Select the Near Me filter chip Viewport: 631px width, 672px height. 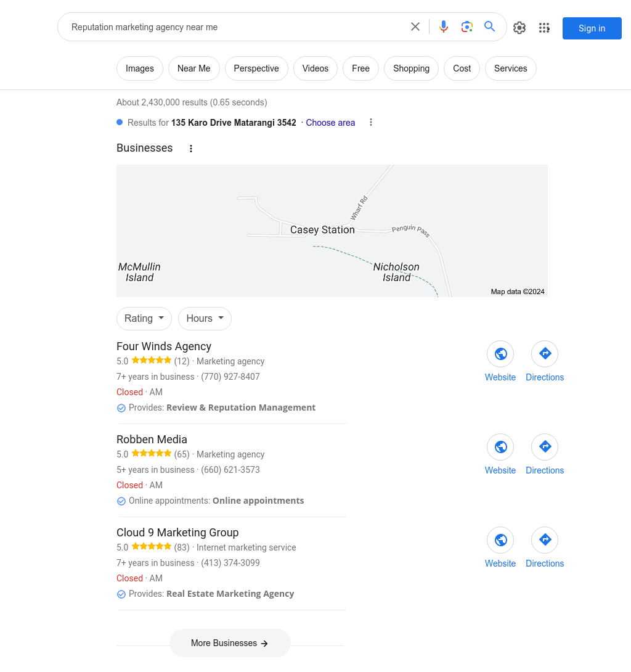(194, 68)
